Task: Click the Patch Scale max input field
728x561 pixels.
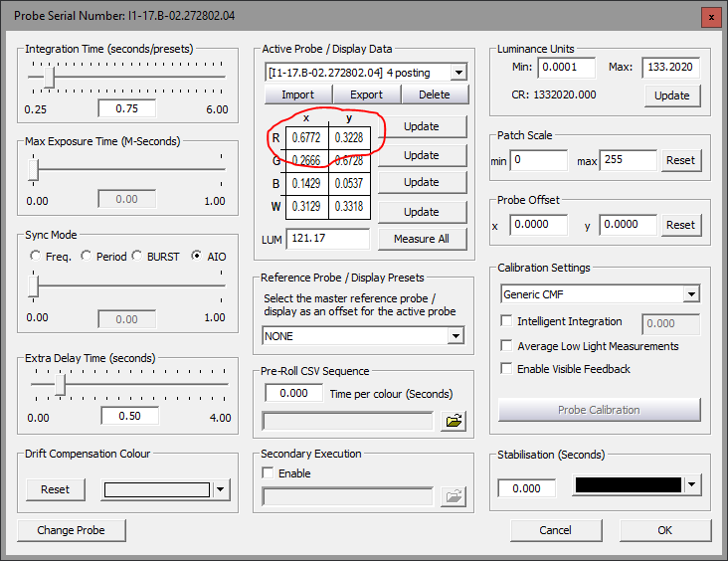Action: pos(628,160)
